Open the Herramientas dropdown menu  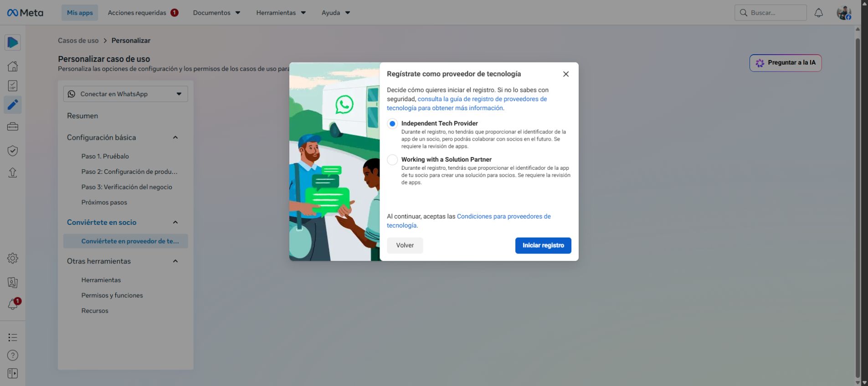pos(281,13)
